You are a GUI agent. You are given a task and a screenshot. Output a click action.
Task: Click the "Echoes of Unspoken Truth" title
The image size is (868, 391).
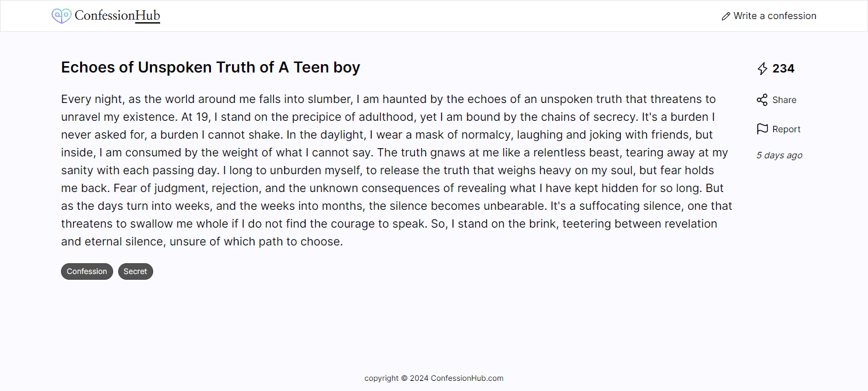(210, 67)
